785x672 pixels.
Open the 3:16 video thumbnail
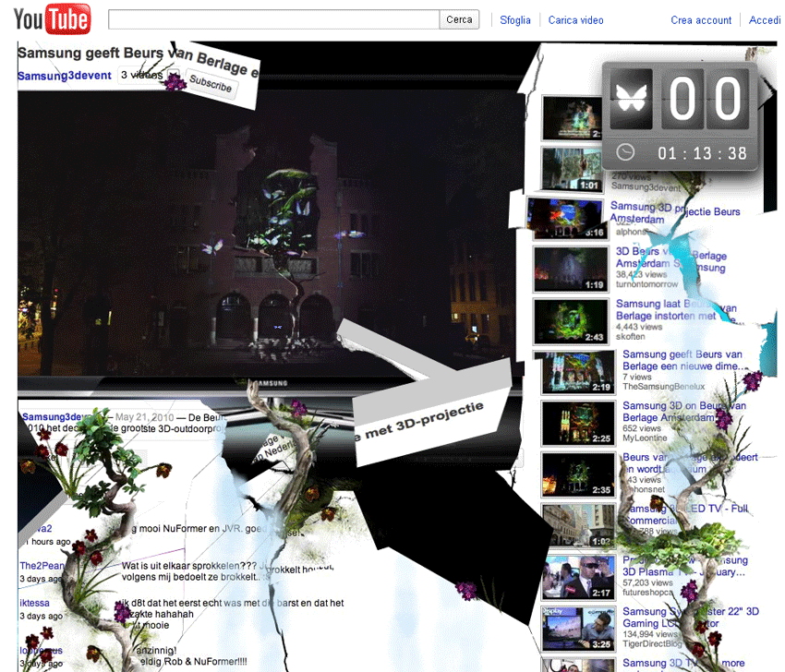567,218
